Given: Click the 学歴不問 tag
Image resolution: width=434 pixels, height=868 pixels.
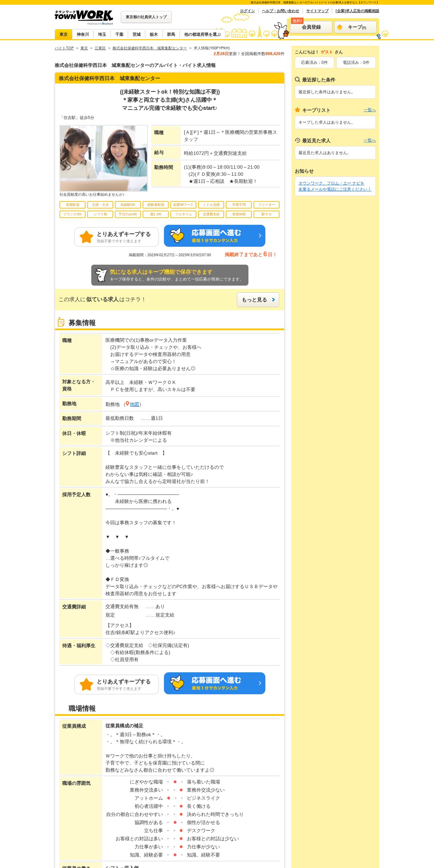Looking at the screenshot, I should [x=239, y=205].
